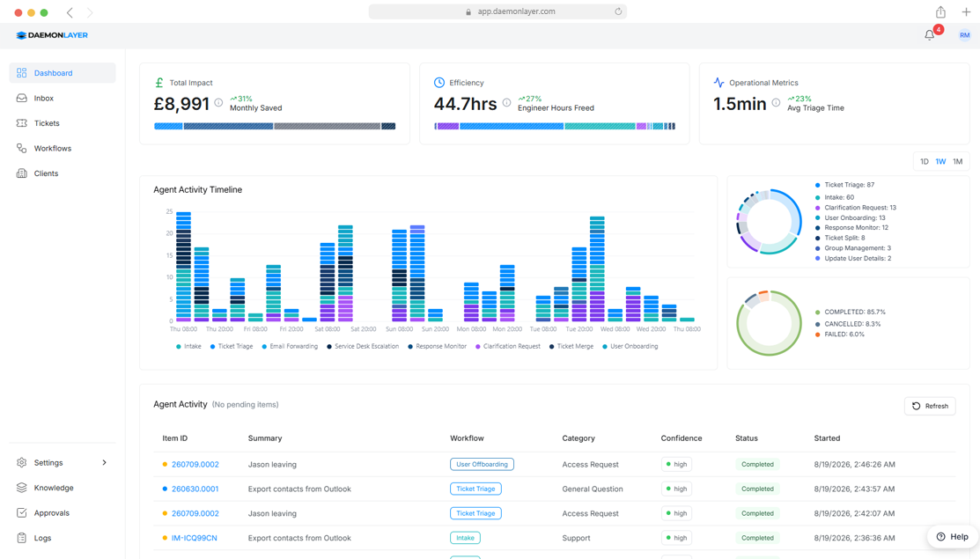The image size is (980, 559).
Task: Click the Approvals check icon
Action: (22, 512)
